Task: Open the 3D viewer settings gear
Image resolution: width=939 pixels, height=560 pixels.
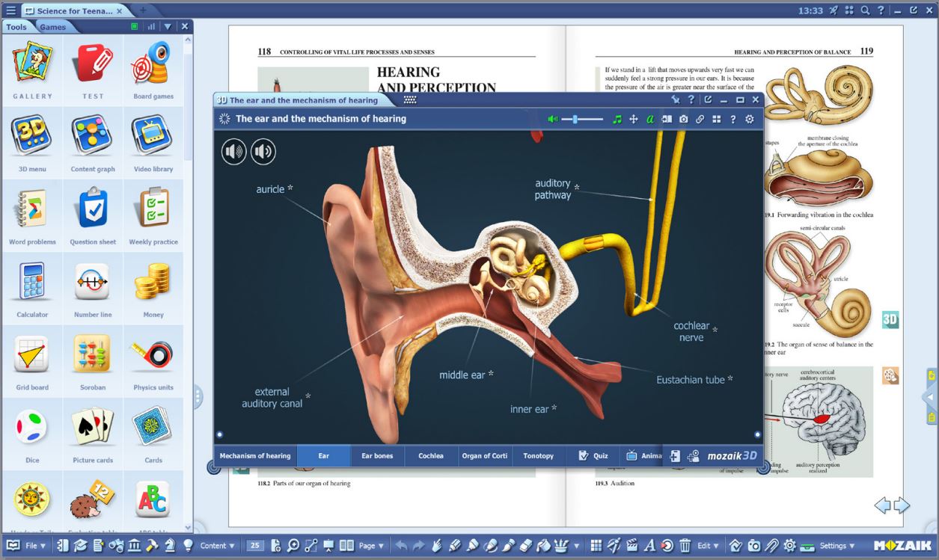Action: pyautogui.click(x=749, y=119)
